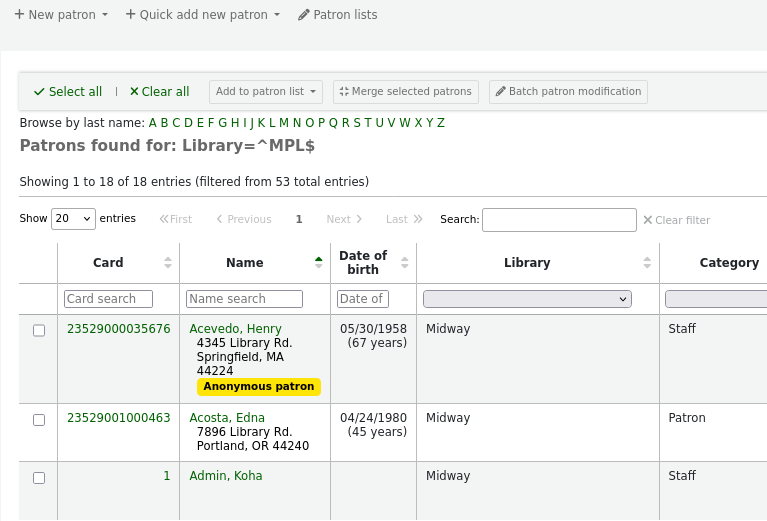Open patron record Acevedo, Henry
The image size is (767, 521).
pyautogui.click(x=235, y=329)
